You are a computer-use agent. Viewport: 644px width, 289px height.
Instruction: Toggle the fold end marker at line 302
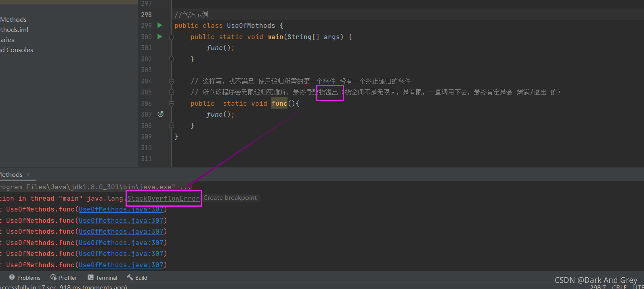(x=171, y=59)
